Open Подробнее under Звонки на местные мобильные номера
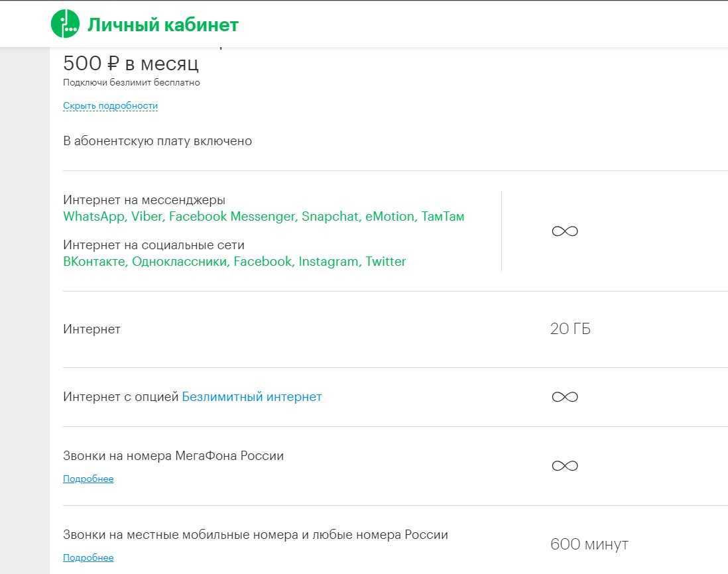The height and width of the screenshot is (574, 728). click(x=88, y=557)
